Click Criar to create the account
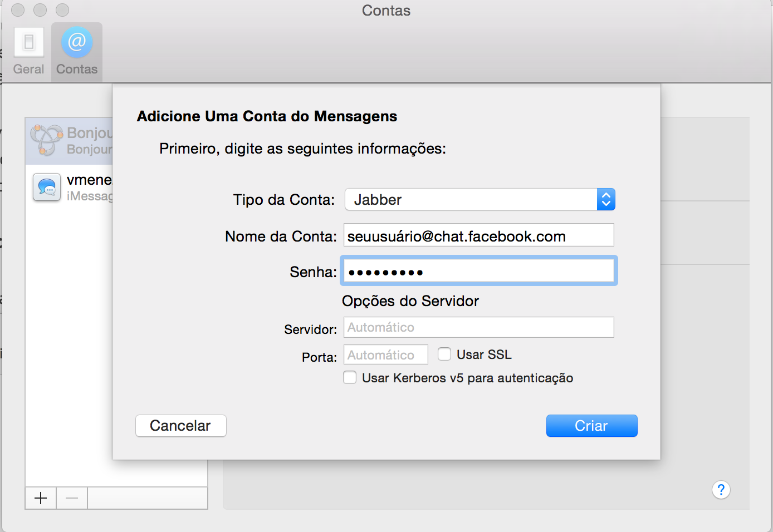Image resolution: width=773 pixels, height=532 pixels. pos(591,426)
